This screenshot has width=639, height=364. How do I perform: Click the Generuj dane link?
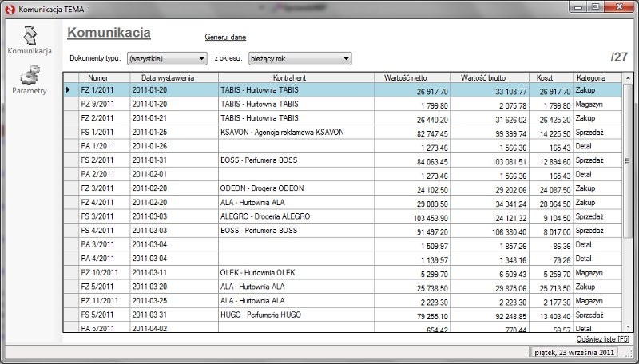[x=225, y=37]
